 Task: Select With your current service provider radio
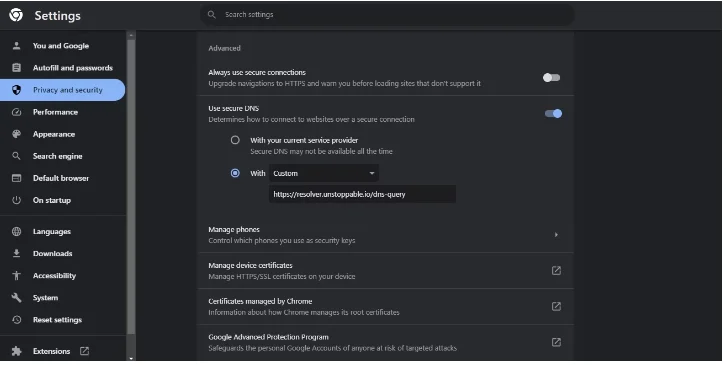[x=235, y=140]
